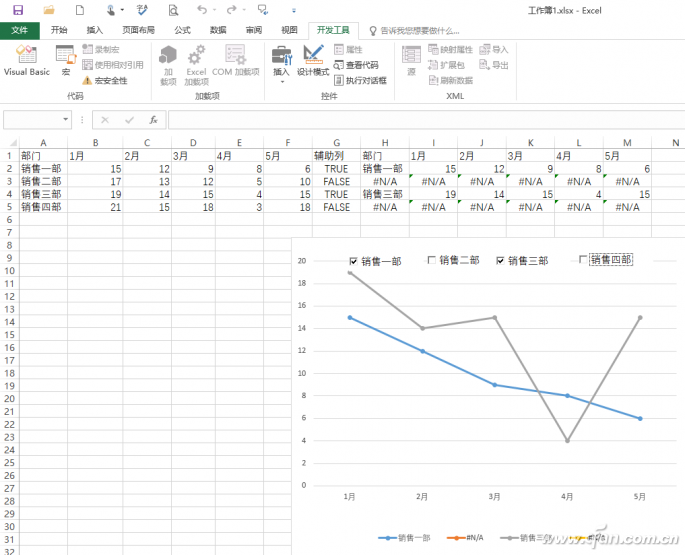Image resolution: width=685 pixels, height=555 pixels.
Task: Click the Save icon in quick access toolbar
Action: tap(17, 10)
